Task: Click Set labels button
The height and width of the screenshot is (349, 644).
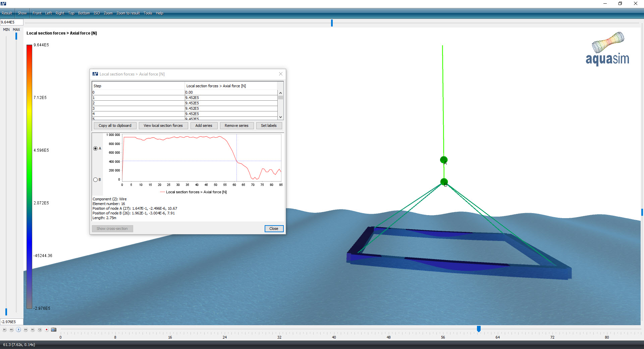Action: [269, 126]
